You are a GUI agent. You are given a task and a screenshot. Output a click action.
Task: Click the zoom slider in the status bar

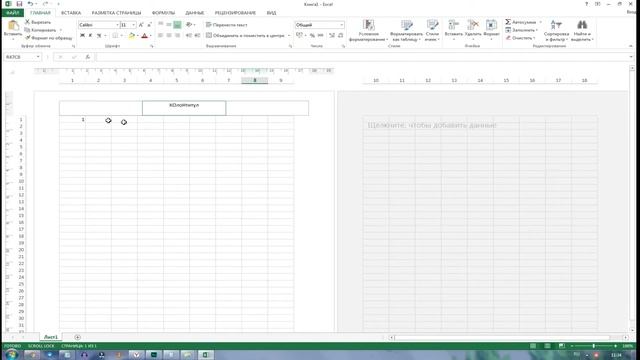(594, 346)
